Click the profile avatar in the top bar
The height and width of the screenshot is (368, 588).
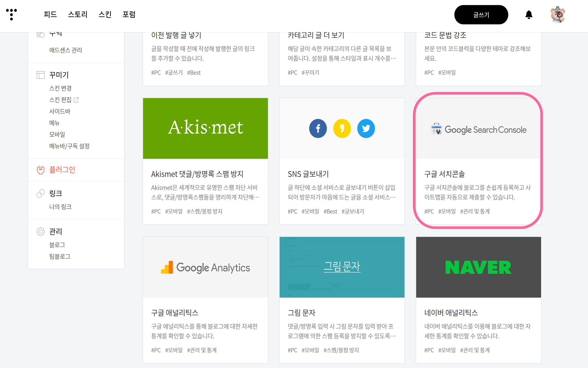point(558,15)
